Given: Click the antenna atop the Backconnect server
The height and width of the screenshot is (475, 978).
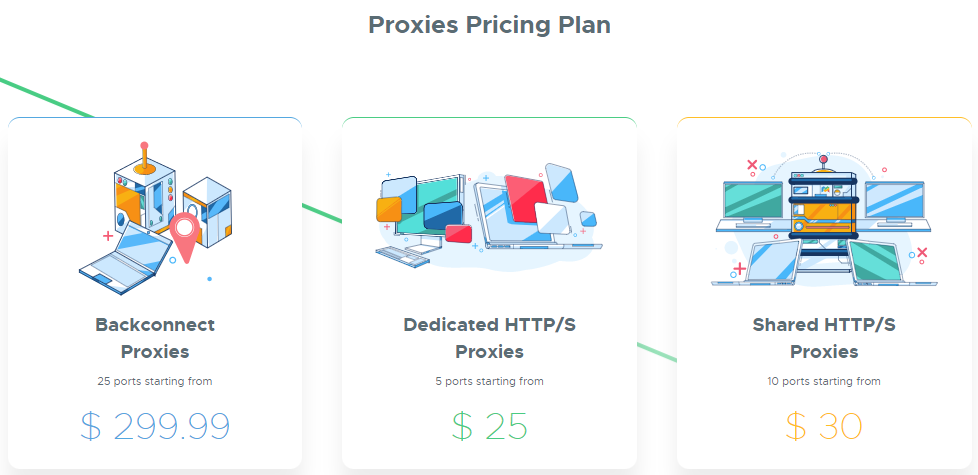Looking at the screenshot, I should point(145,156).
